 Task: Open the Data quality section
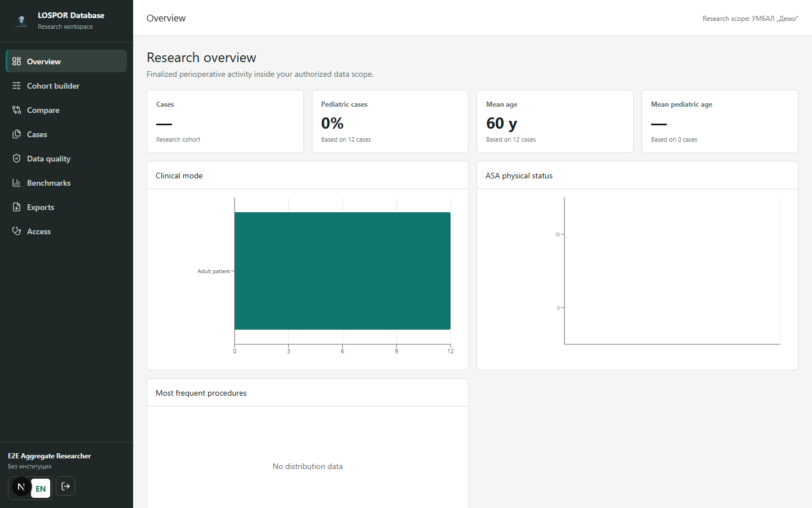click(66, 159)
